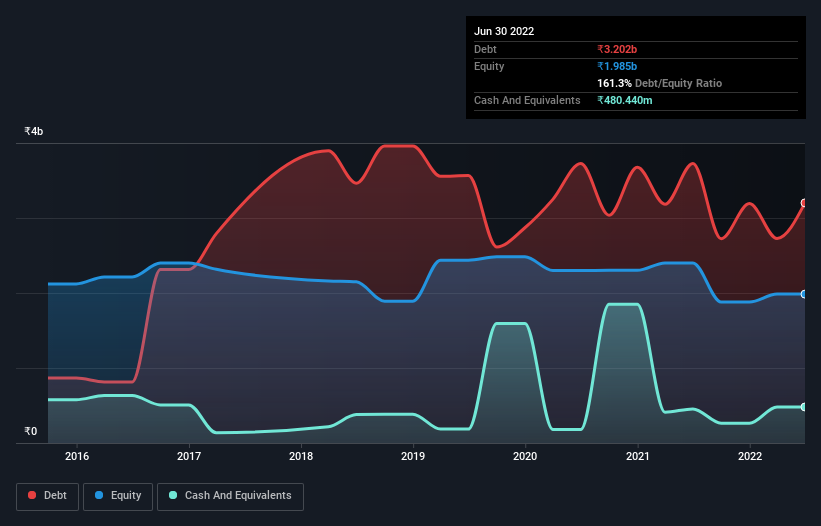Click the Jun 30 2022 tooltip date

click(504, 31)
